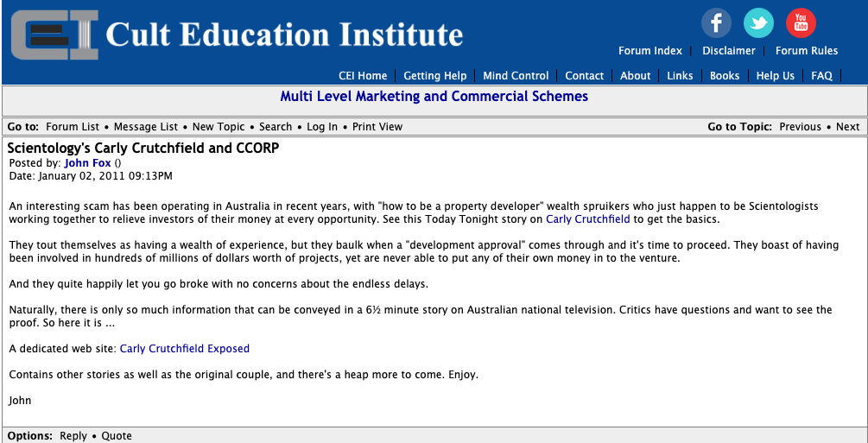This screenshot has height=443, width=868.
Task: Open the Books menu item
Action: click(x=725, y=76)
